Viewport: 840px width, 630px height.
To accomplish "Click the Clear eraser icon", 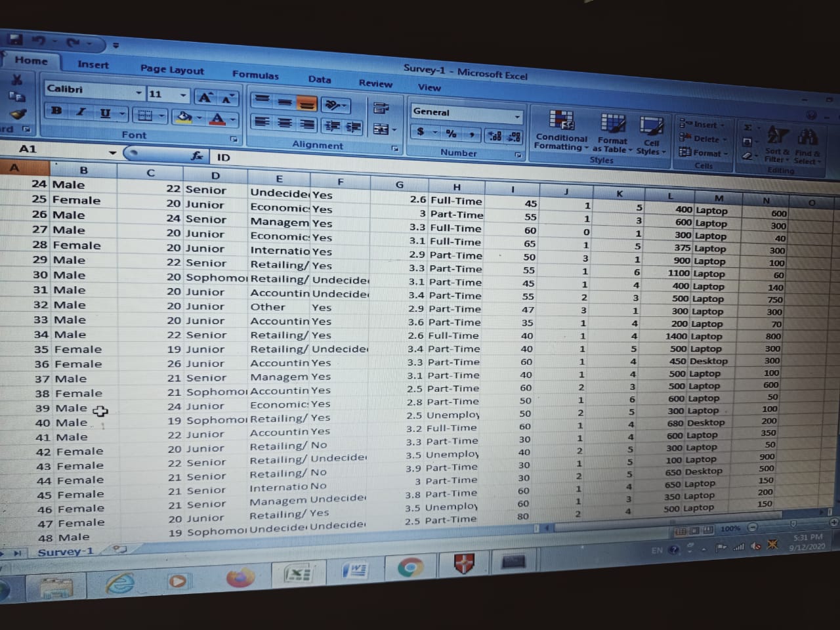I will tap(747, 156).
